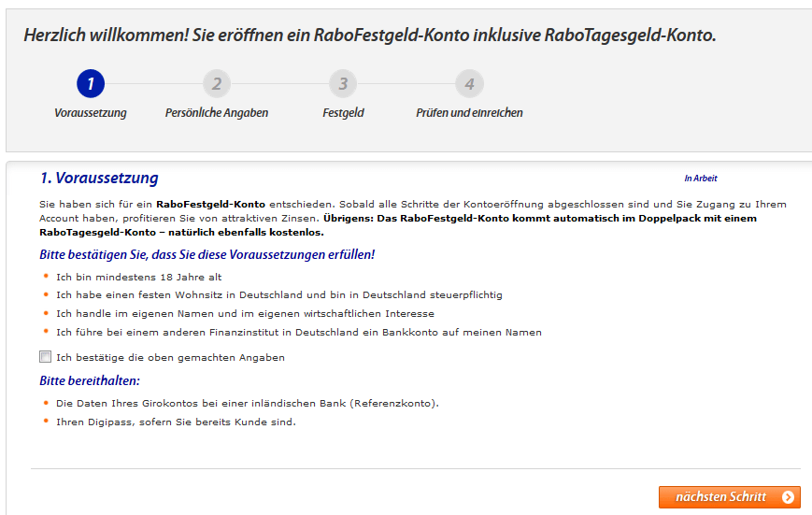
Task: Click step 1 circle Voraussetzung
Action: [91, 83]
